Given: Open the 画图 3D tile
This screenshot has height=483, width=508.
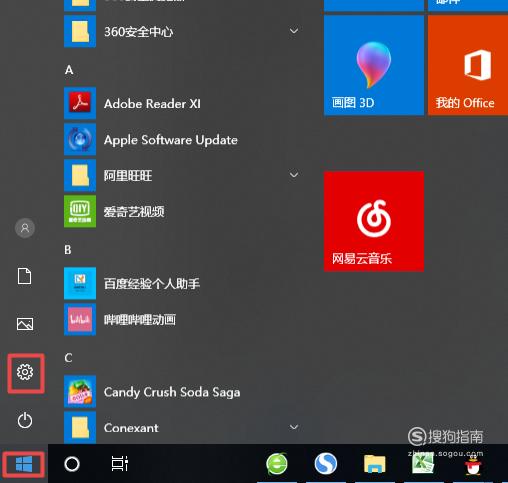Looking at the screenshot, I should tap(374, 65).
